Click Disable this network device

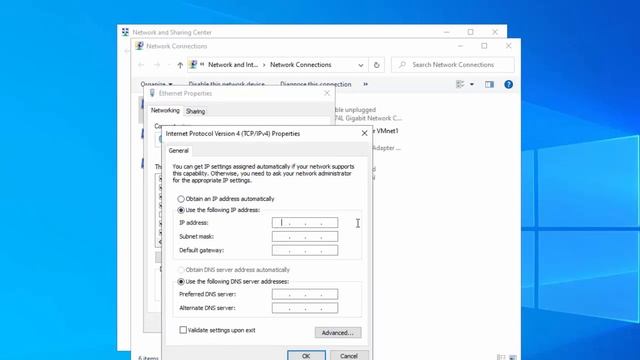click(x=227, y=84)
